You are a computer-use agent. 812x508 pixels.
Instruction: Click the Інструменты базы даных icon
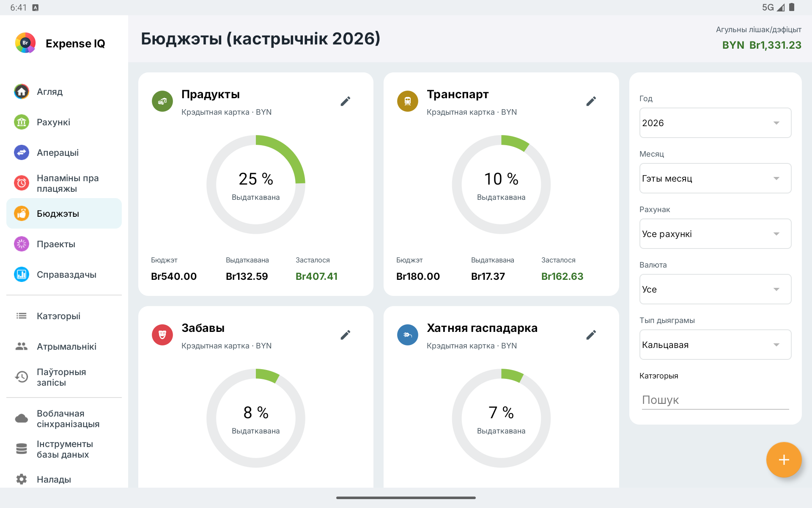(x=22, y=449)
